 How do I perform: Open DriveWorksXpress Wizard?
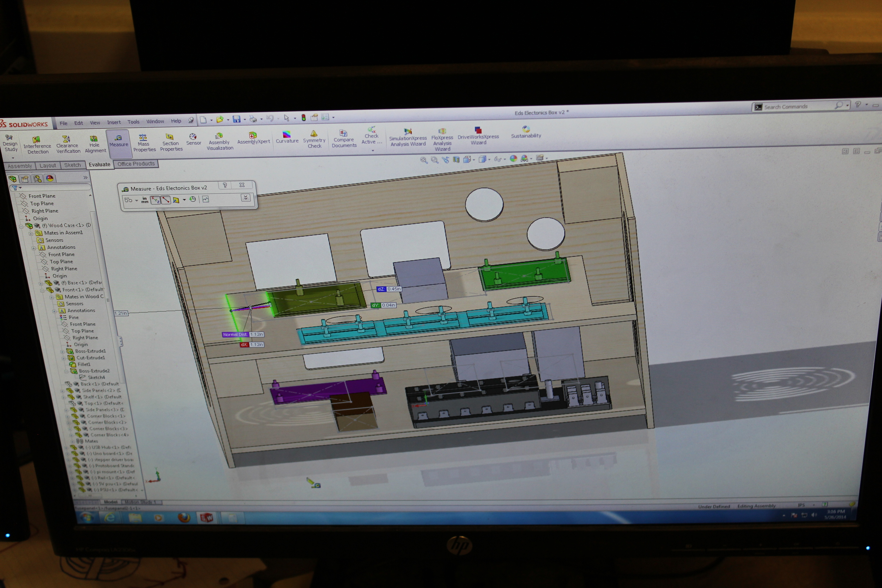click(478, 135)
